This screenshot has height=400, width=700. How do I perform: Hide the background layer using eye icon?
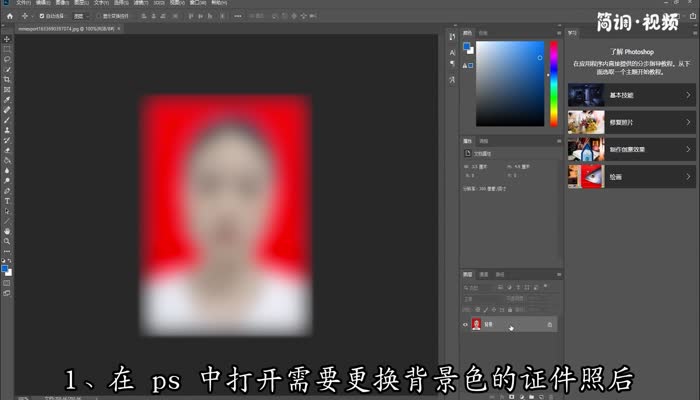tap(465, 325)
